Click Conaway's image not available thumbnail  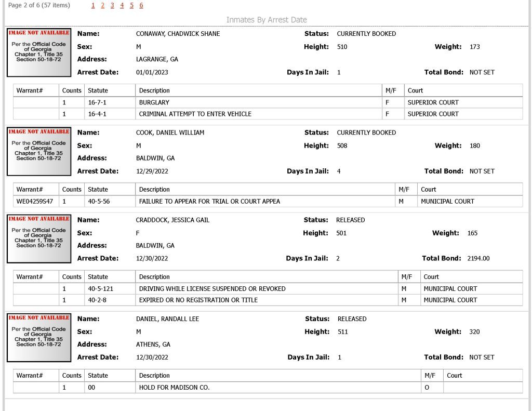pos(39,52)
